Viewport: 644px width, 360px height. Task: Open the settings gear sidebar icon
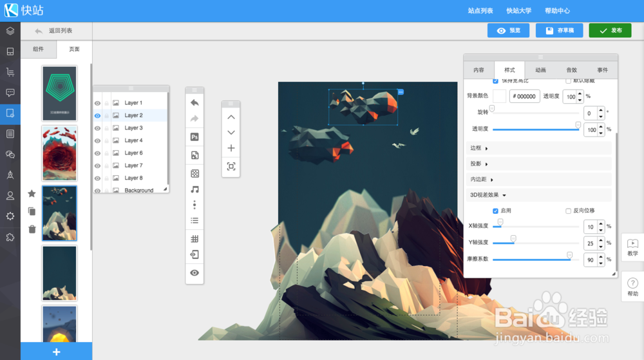click(10, 216)
